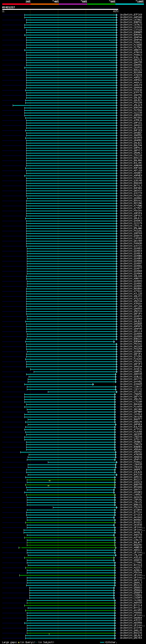Click hit label UniRef100_B9RFQ1
Viewport: 146px width, 644px height.
131,22
